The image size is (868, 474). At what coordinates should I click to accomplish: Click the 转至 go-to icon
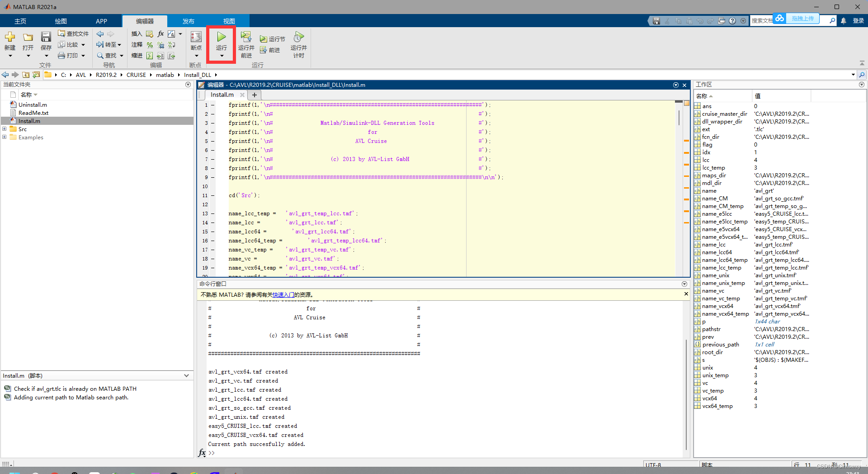(100, 44)
